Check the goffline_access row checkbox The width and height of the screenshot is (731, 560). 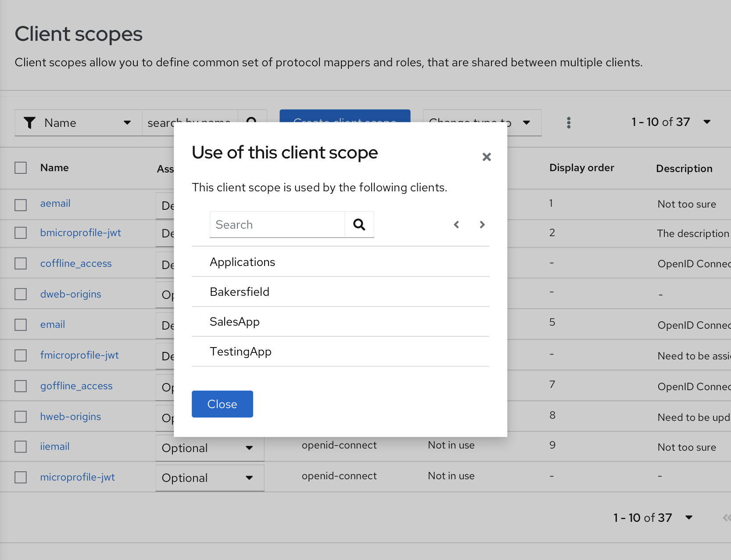(21, 386)
